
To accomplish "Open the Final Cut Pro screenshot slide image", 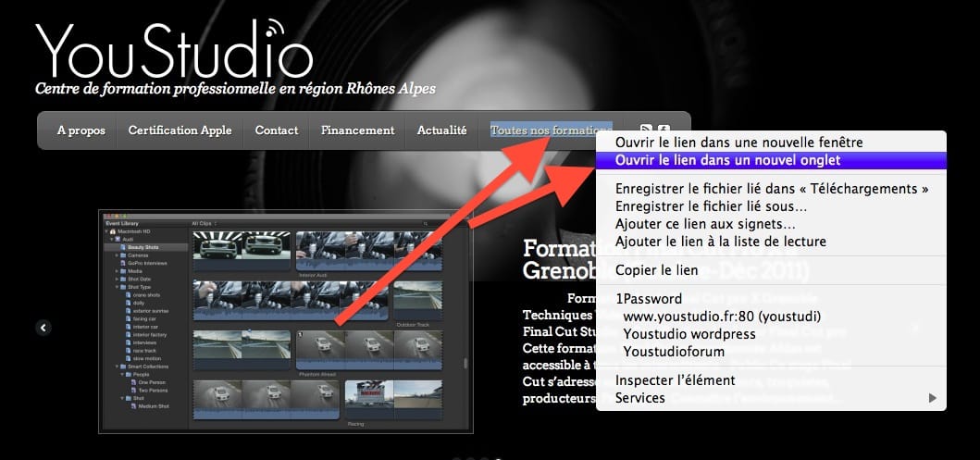I will pos(286,321).
